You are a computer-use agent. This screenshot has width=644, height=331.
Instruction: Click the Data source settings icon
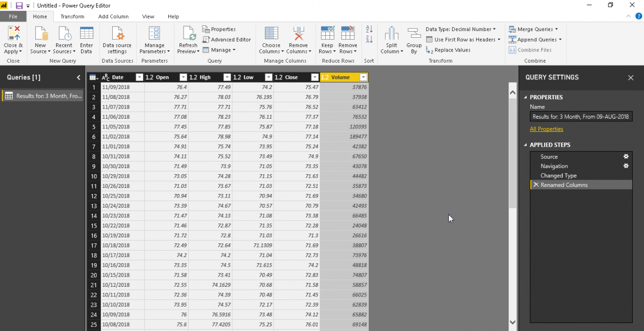(117, 35)
